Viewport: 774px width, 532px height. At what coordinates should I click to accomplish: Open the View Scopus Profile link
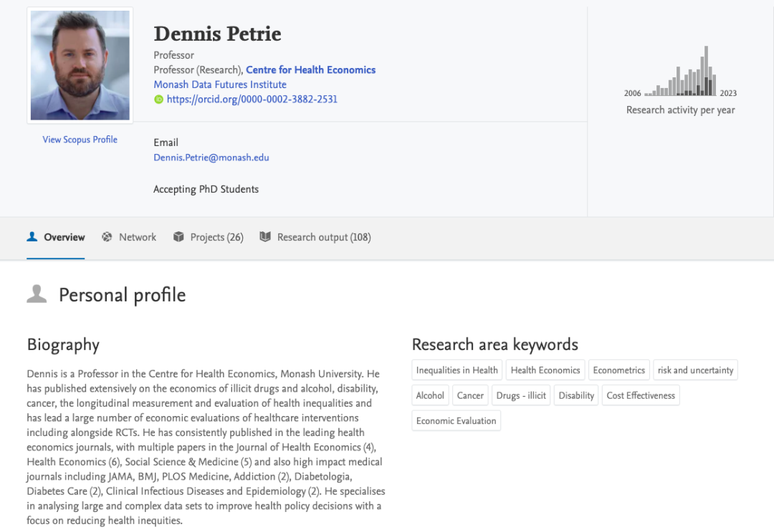pos(80,140)
